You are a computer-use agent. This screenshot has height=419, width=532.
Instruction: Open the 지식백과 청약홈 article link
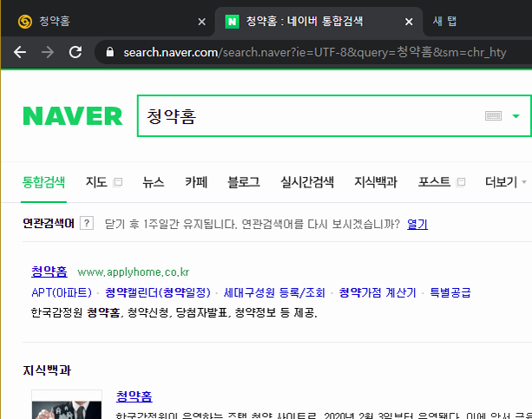point(134,396)
